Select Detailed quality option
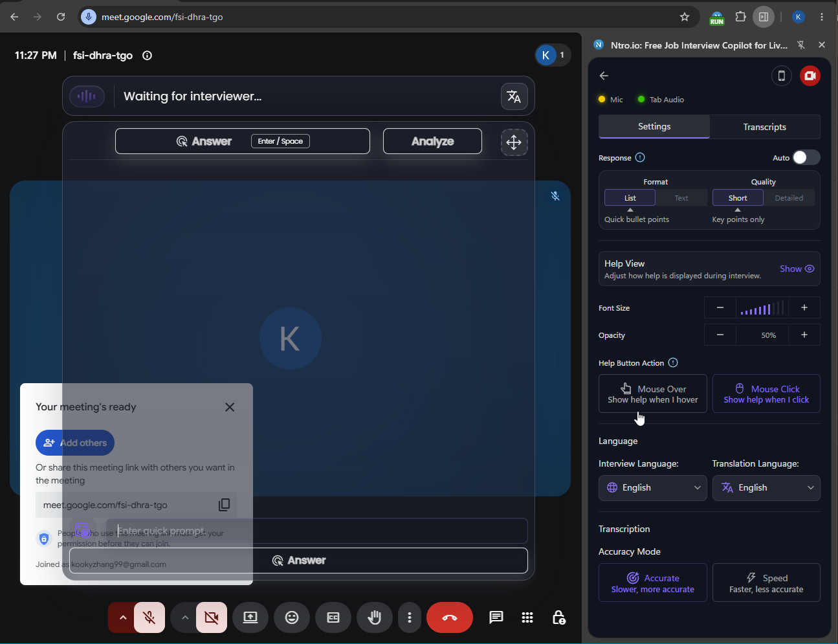Image resolution: width=838 pixels, height=644 pixels. coord(789,198)
